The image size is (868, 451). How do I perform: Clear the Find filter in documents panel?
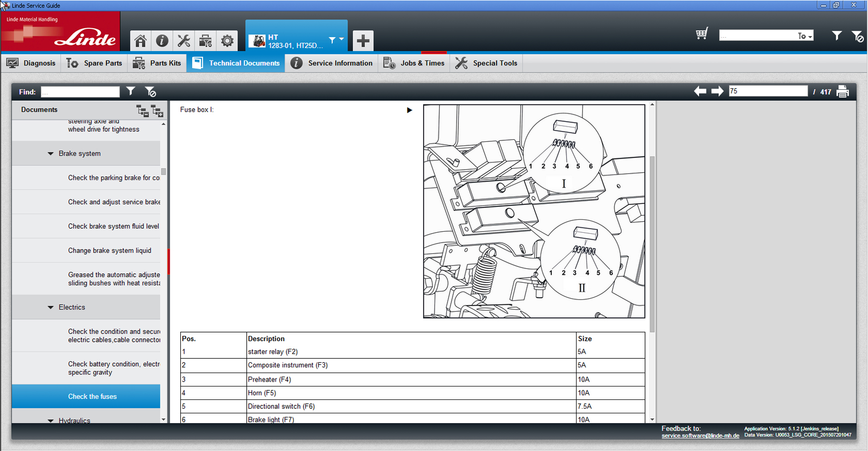tap(150, 92)
